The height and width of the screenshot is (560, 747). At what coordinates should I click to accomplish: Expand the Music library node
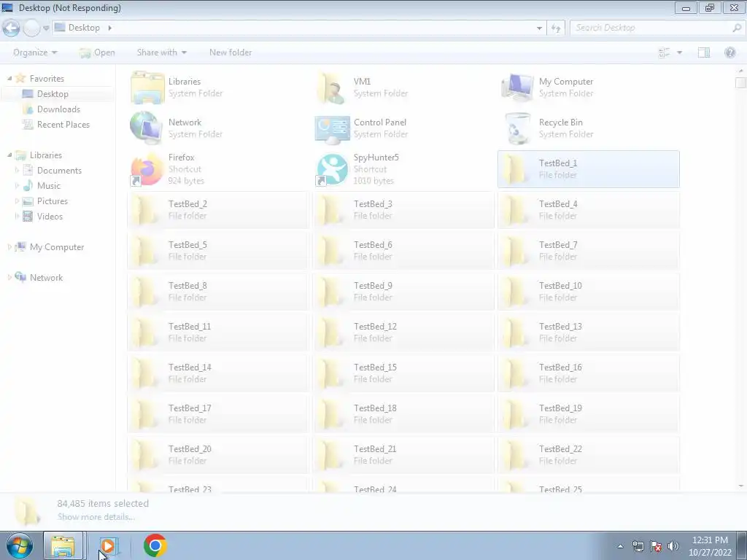click(x=18, y=185)
